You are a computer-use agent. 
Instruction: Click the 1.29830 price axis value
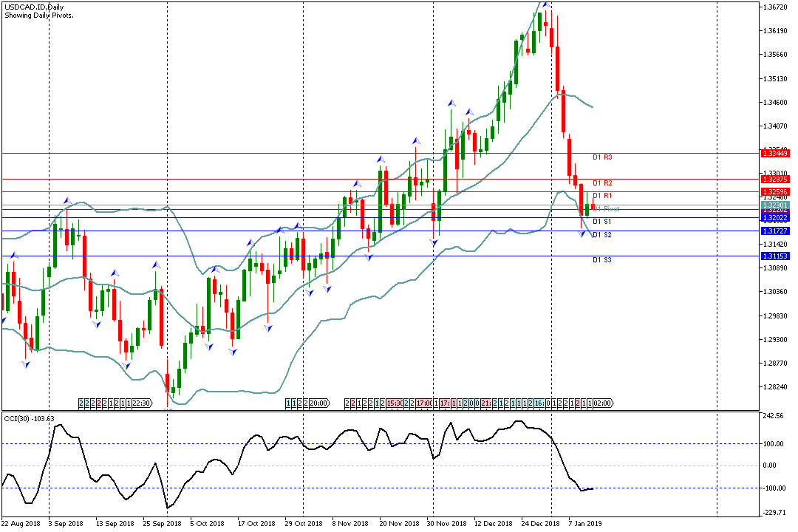[x=775, y=316]
